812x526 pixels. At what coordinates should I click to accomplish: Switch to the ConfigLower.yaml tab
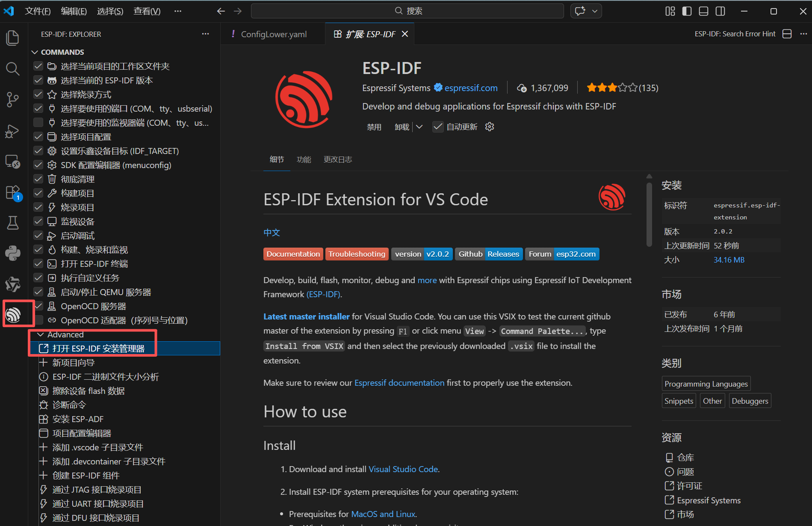coord(274,34)
